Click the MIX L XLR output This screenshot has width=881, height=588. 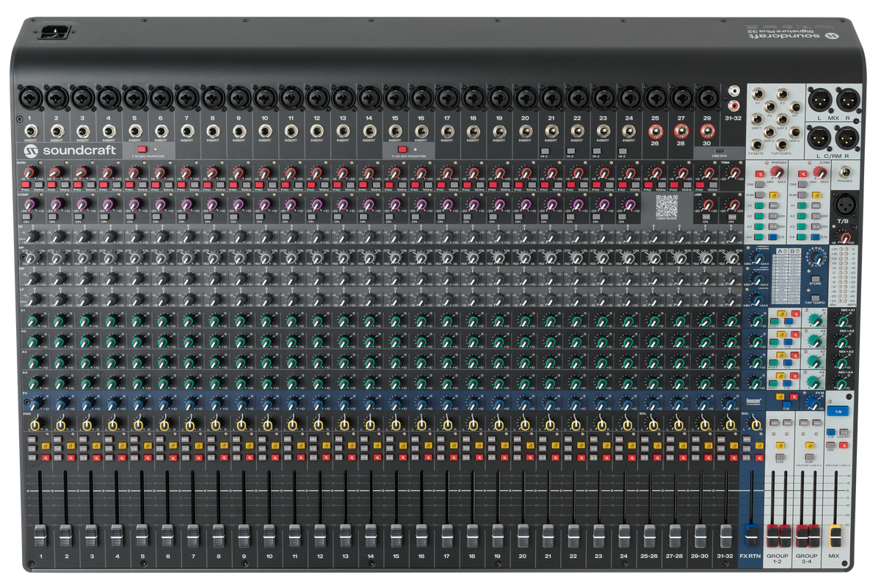pyautogui.click(x=820, y=100)
